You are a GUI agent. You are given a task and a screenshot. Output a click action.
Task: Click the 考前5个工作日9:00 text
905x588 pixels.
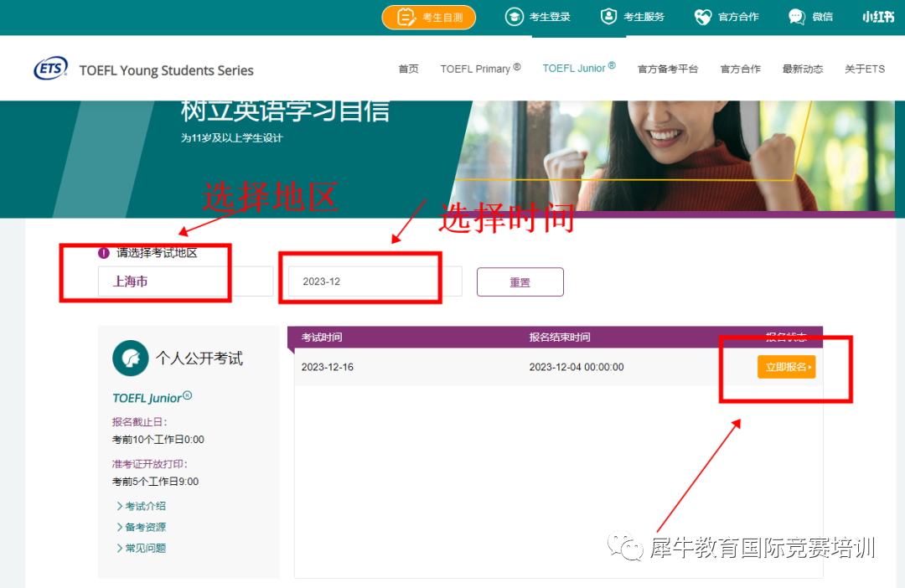[x=155, y=482]
